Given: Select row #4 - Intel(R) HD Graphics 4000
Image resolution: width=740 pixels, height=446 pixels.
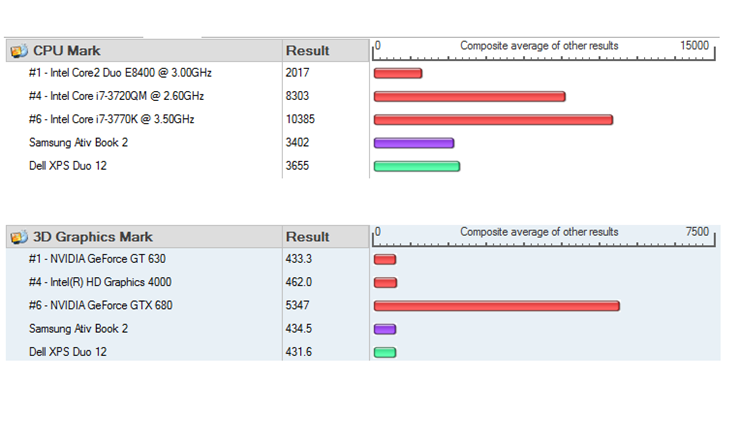Looking at the screenshot, I should [100, 282].
